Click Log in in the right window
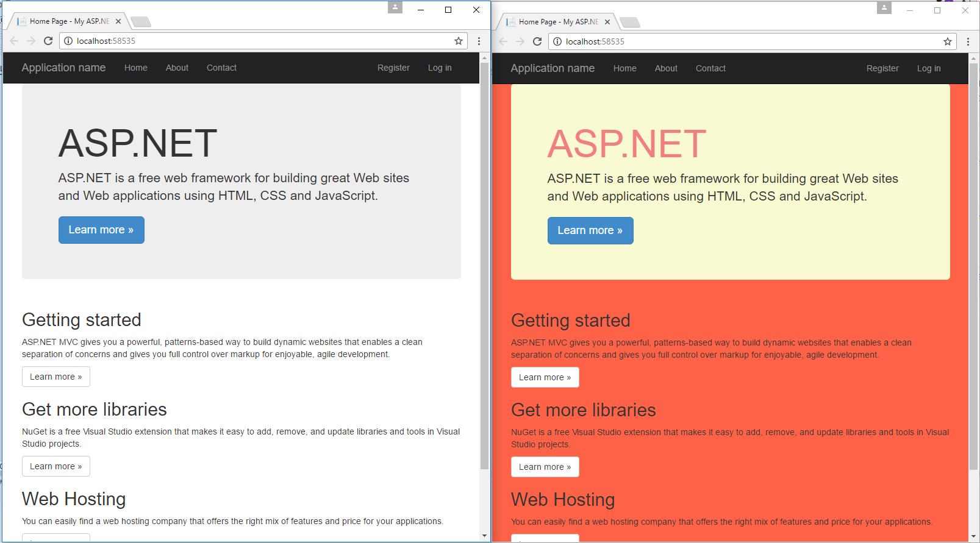The image size is (980, 543). click(929, 68)
